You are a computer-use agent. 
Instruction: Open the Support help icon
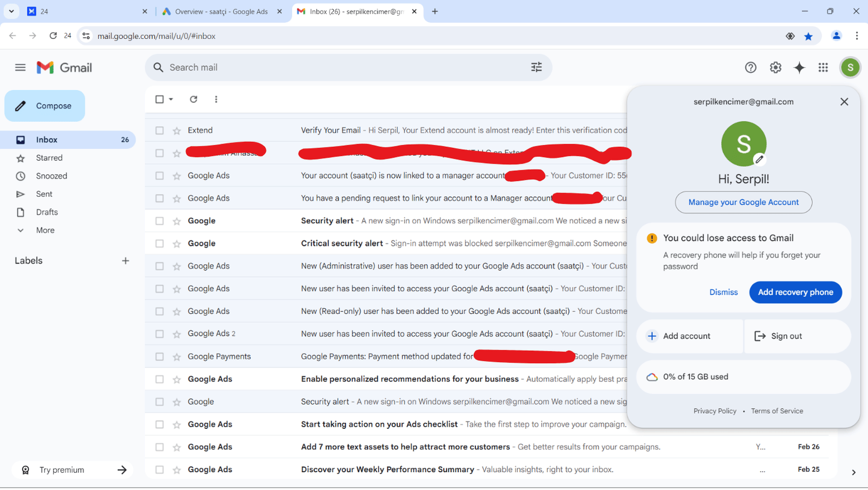point(751,67)
